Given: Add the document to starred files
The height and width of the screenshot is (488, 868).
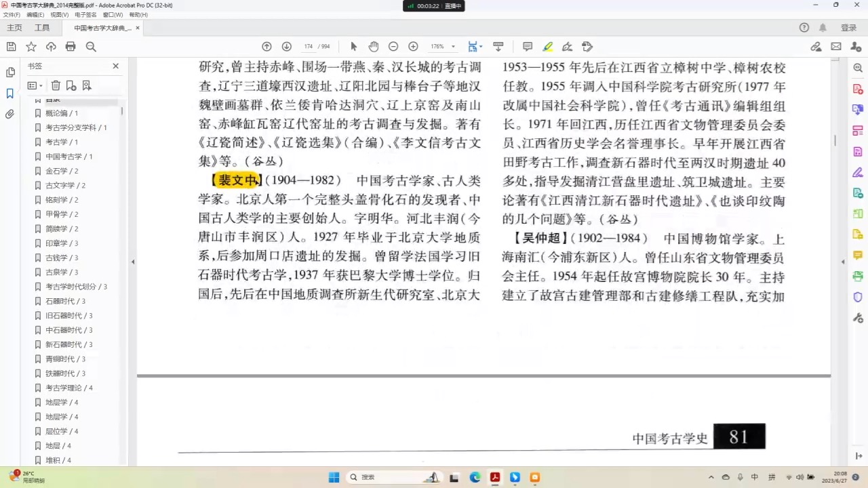Looking at the screenshot, I should (x=31, y=47).
